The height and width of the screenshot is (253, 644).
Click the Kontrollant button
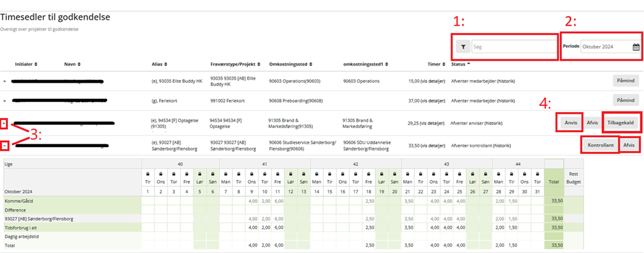(x=600, y=145)
